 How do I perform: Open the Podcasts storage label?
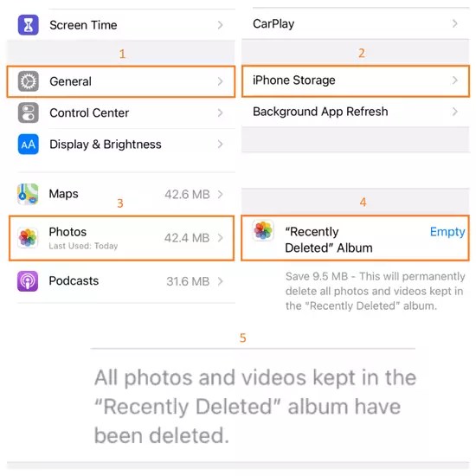click(x=74, y=280)
